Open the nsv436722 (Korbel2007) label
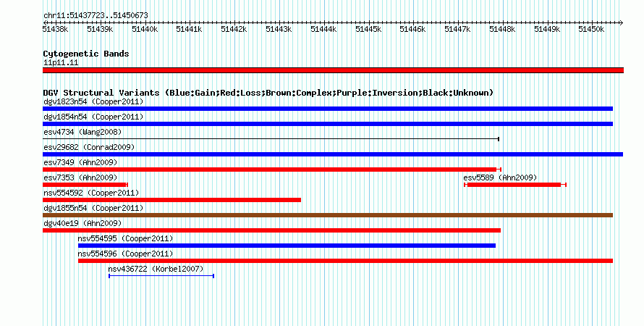 click(156, 269)
